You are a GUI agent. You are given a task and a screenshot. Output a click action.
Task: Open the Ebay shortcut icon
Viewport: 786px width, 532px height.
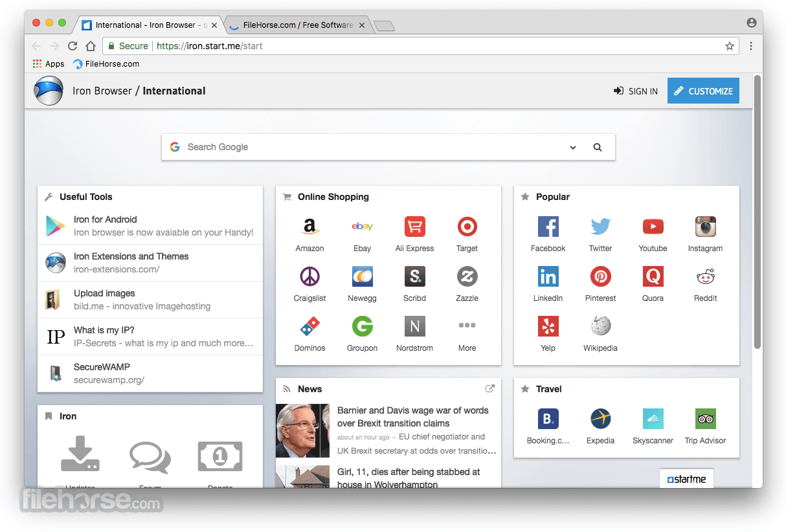coord(362,227)
